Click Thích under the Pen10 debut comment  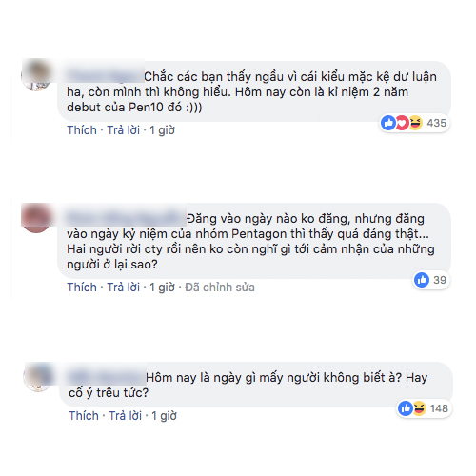pos(82,130)
